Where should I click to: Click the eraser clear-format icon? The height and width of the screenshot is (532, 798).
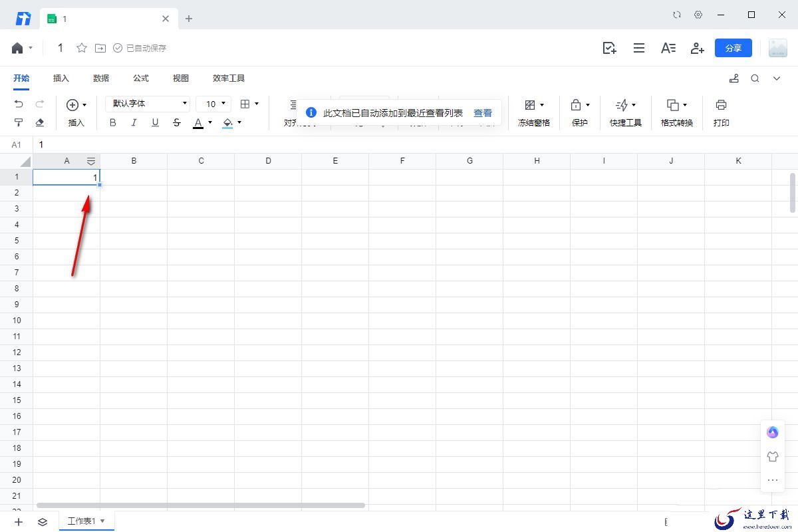pos(40,122)
